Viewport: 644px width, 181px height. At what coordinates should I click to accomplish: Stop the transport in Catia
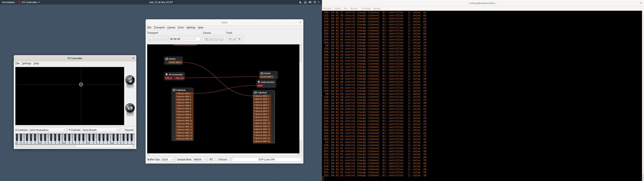[x=156, y=39]
